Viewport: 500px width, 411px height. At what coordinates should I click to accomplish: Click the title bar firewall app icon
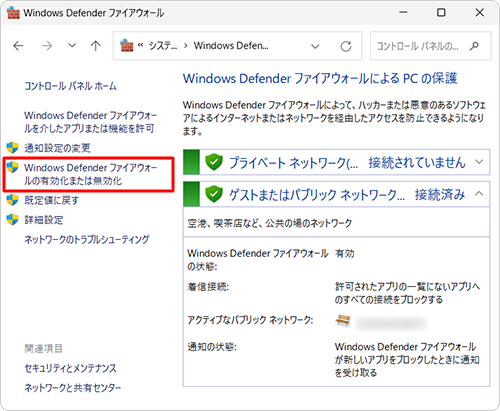[x=13, y=13]
